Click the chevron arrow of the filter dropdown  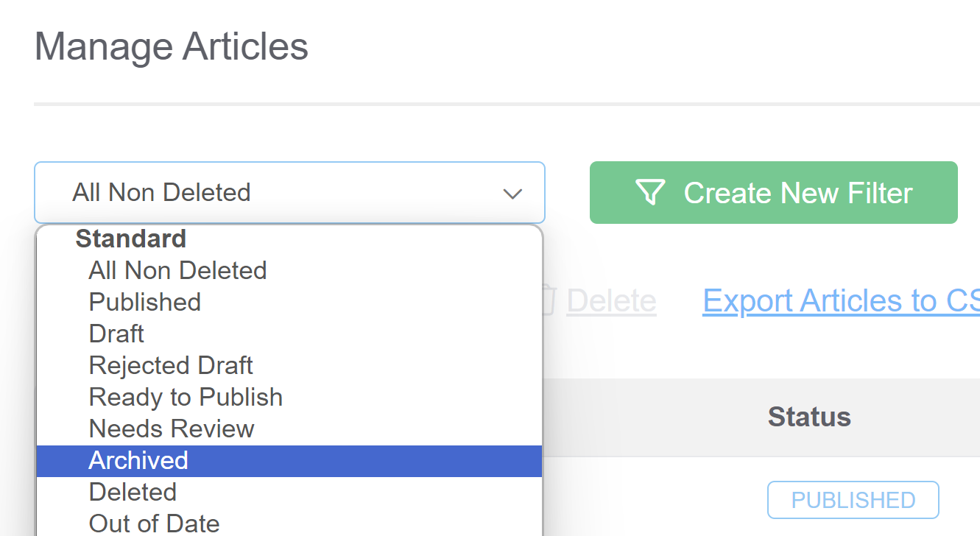512,194
